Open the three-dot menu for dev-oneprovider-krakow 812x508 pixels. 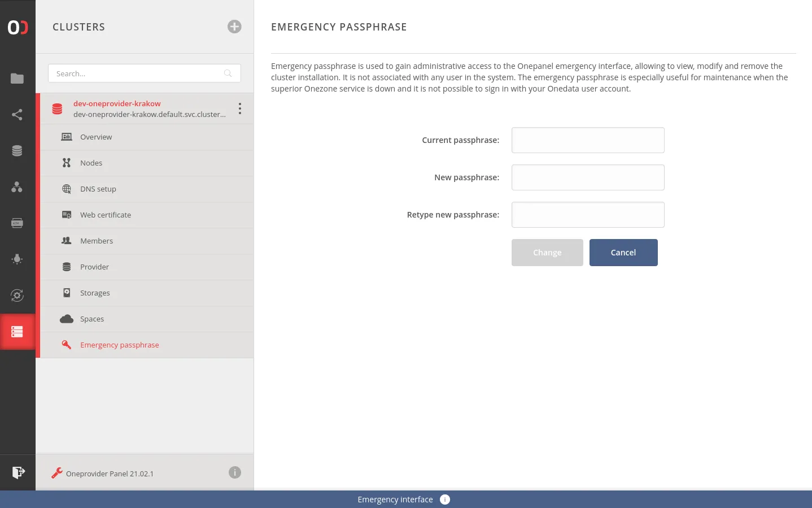pos(239,108)
